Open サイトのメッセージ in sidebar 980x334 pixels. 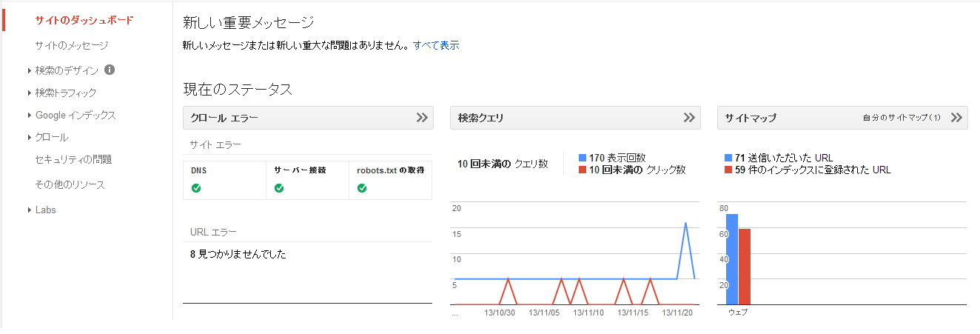[x=72, y=45]
